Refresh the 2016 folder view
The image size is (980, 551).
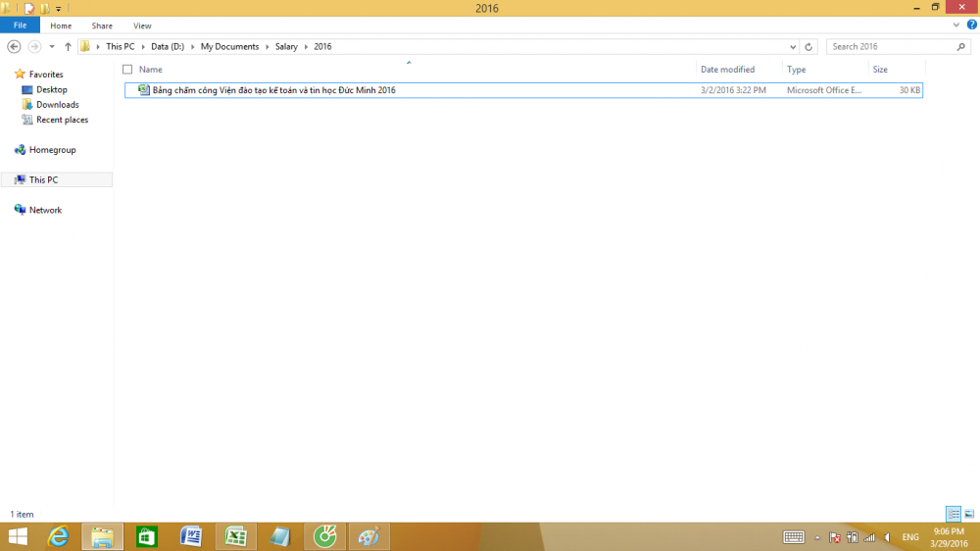808,47
